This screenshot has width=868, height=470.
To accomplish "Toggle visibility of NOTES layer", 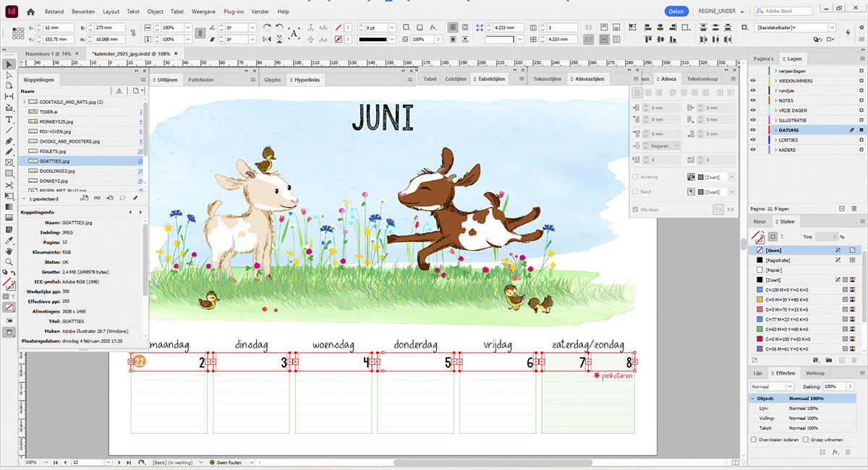I will point(753,101).
